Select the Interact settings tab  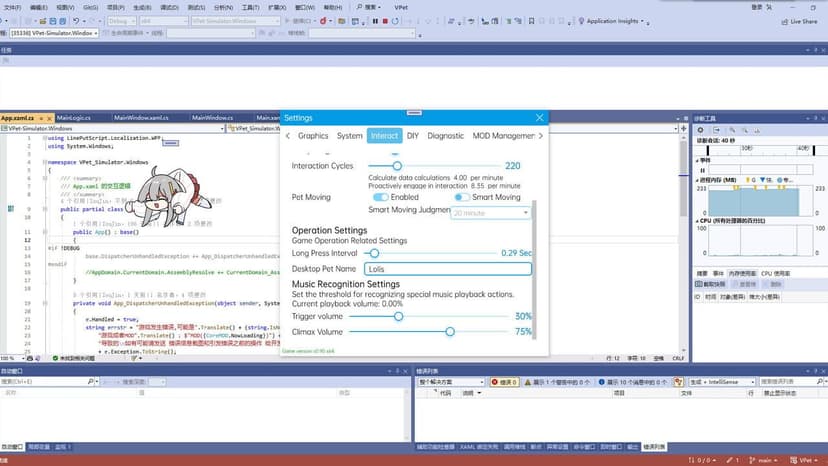[x=384, y=136]
